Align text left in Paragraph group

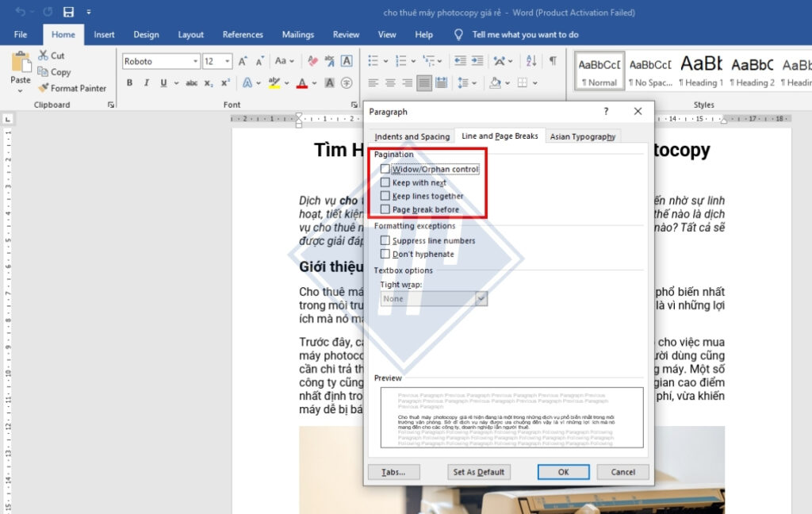click(373, 83)
